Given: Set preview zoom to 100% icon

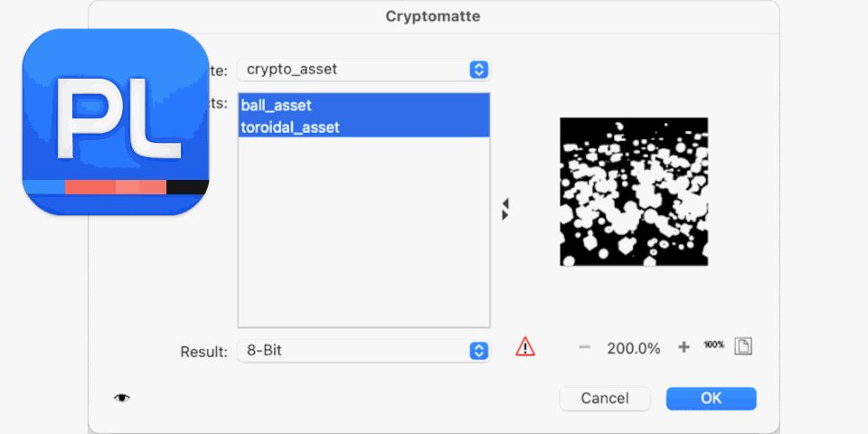Looking at the screenshot, I should [713, 344].
